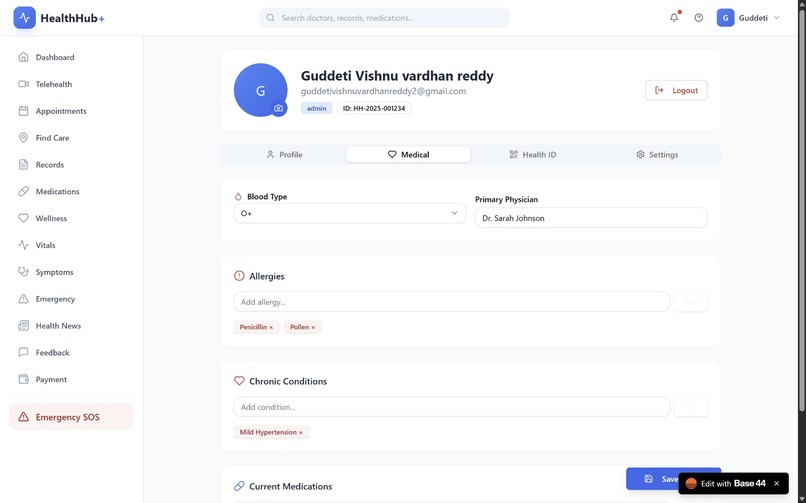
Task: Click the help question mark icon
Action: tap(699, 17)
